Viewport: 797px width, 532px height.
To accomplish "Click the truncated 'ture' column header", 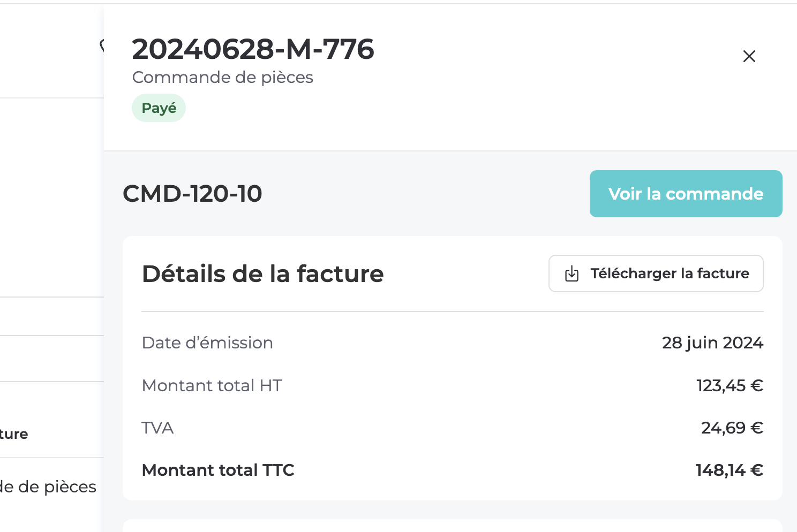I will point(14,434).
